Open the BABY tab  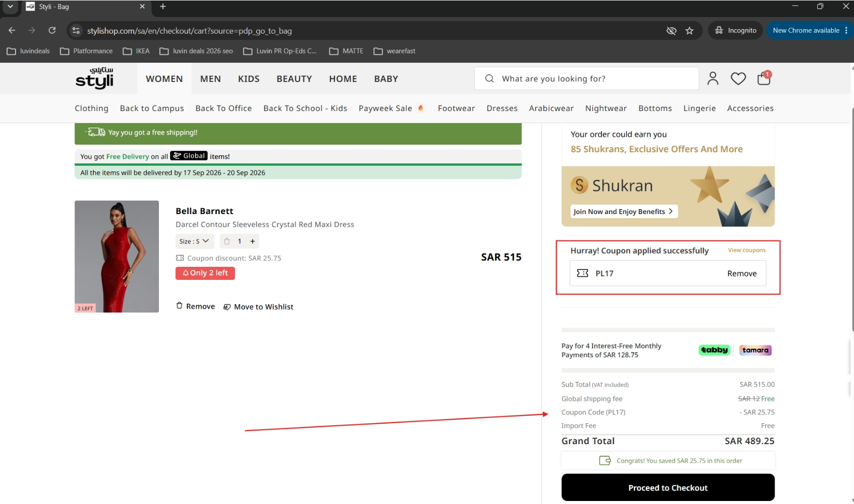[386, 79]
